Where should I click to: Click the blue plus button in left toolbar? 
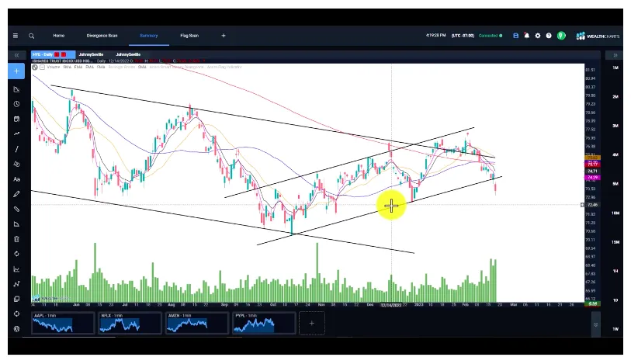pyautogui.click(x=17, y=71)
